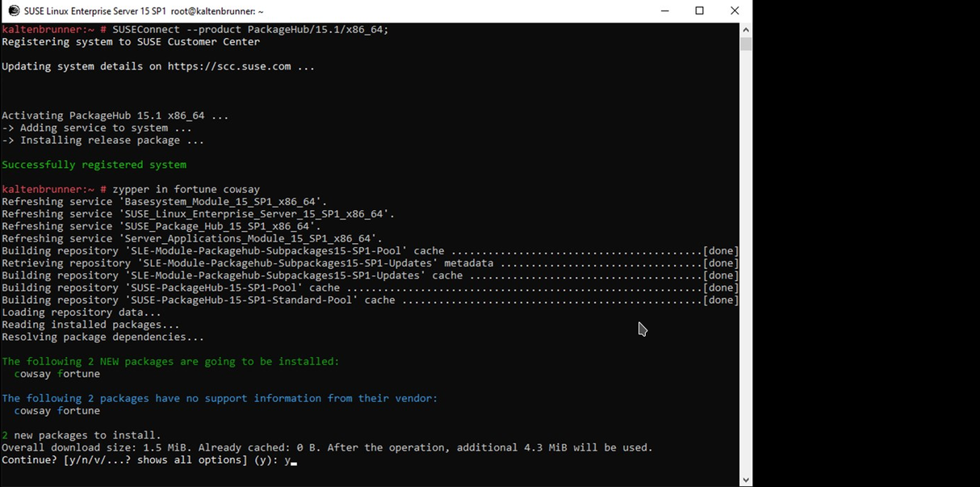The height and width of the screenshot is (487, 980).
Task: Click the window title text 'SUSE Linux Enterprise Server 15 SP1'
Action: (x=96, y=11)
